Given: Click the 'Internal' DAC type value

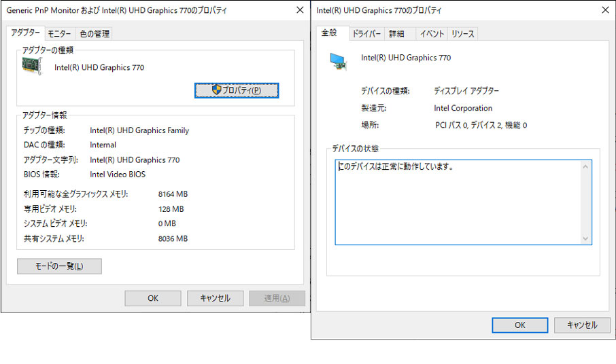Looking at the screenshot, I should click(x=103, y=145).
